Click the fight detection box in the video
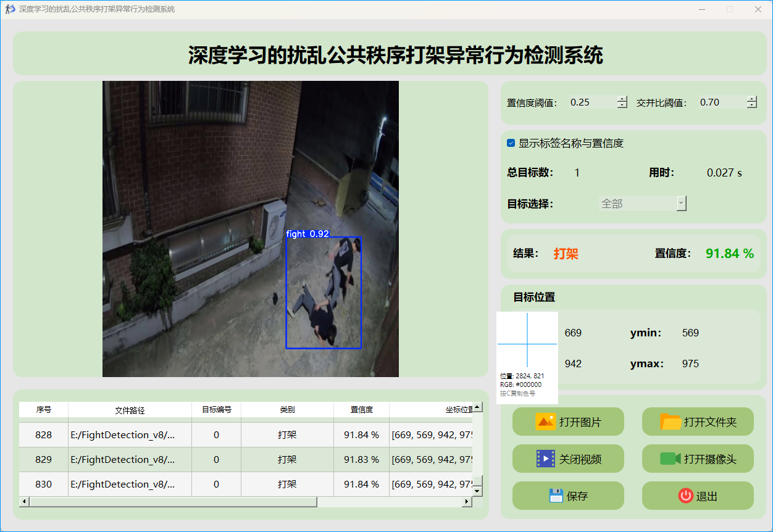The image size is (773, 532). point(324,293)
